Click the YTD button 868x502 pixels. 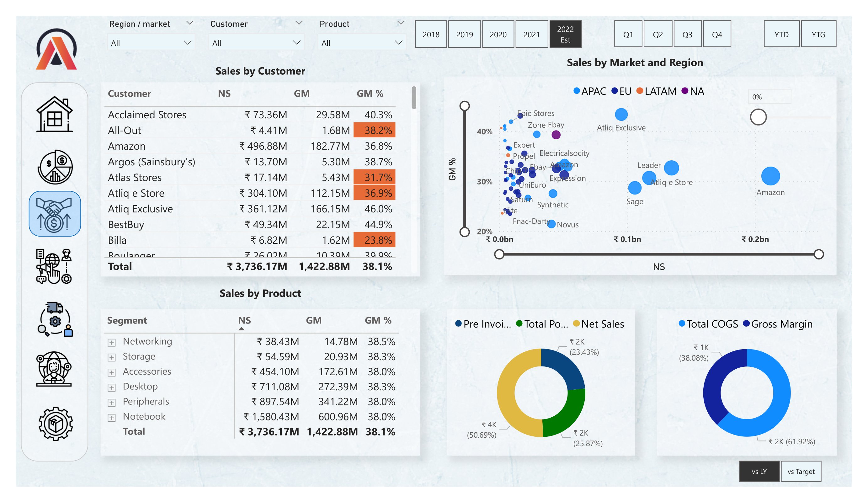pyautogui.click(x=781, y=35)
